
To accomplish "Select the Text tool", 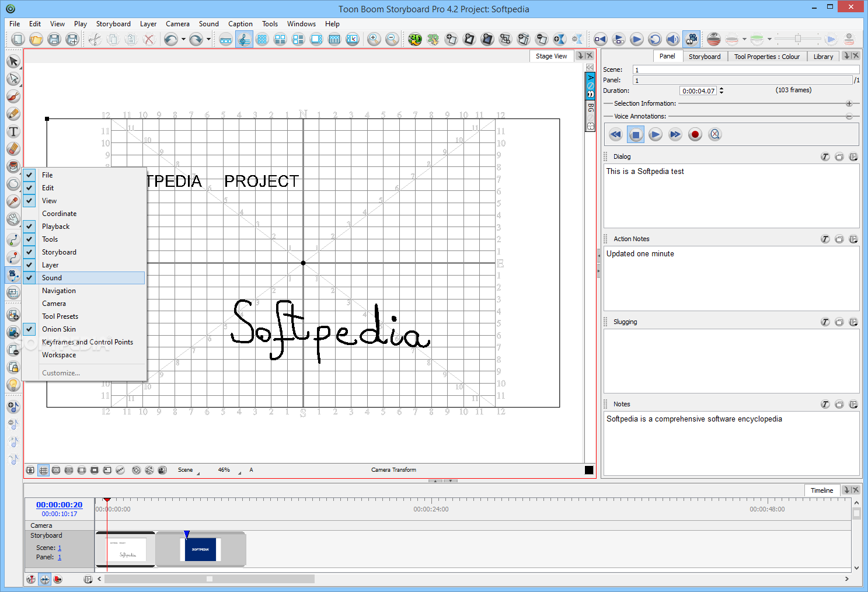I will tap(13, 131).
